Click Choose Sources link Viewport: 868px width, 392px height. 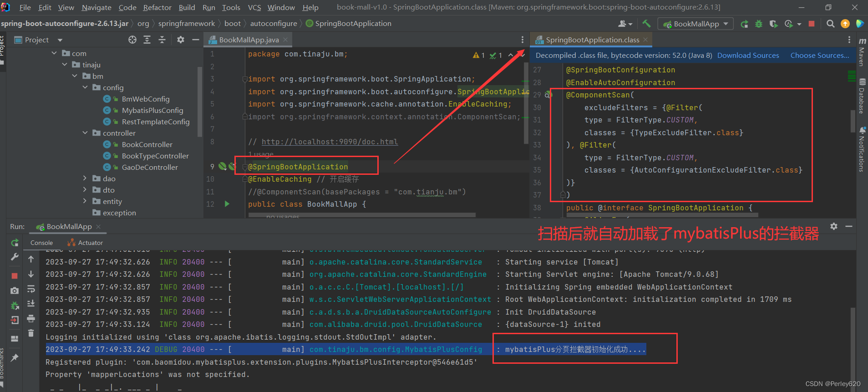[x=820, y=55]
